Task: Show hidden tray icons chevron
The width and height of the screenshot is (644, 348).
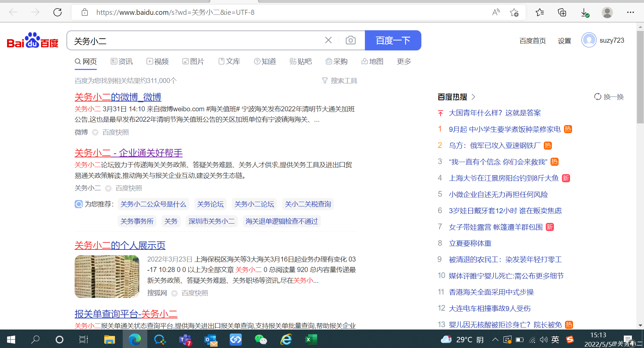Action: coord(495,340)
